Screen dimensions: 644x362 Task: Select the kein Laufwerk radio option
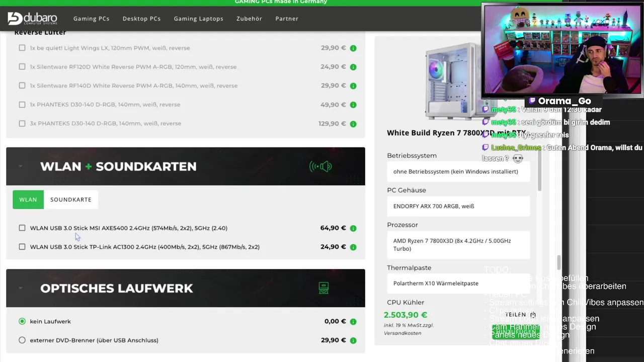coord(22,321)
